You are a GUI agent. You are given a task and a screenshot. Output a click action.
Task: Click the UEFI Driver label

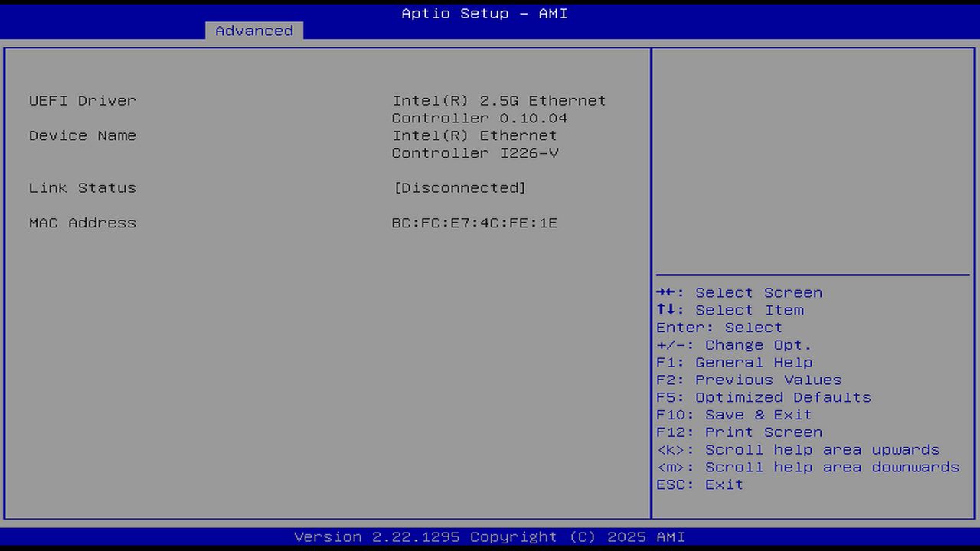point(83,100)
